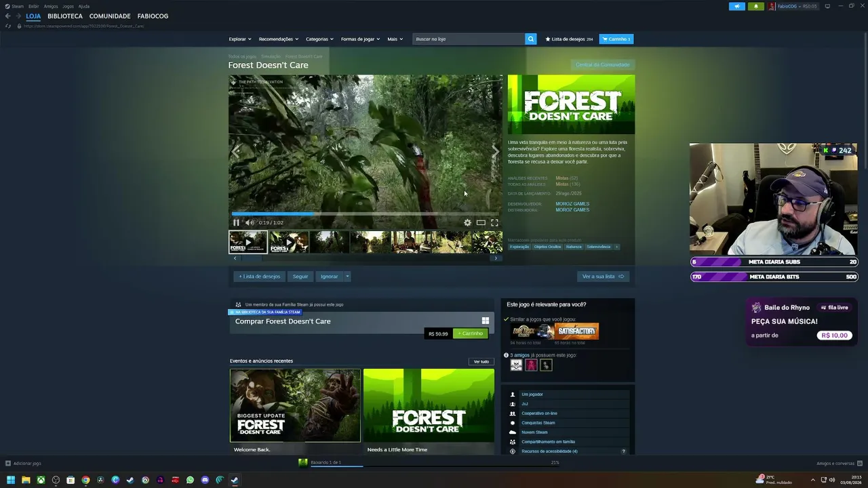Reload the store page

coord(8,26)
